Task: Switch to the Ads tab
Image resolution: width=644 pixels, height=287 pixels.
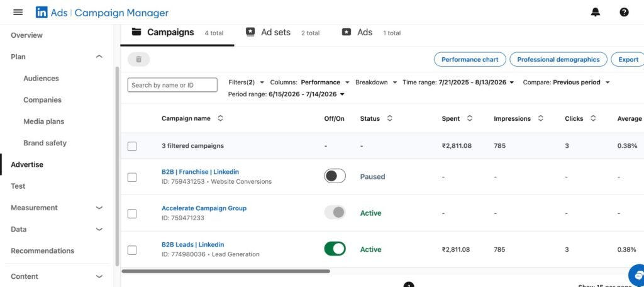Action: tap(371, 33)
